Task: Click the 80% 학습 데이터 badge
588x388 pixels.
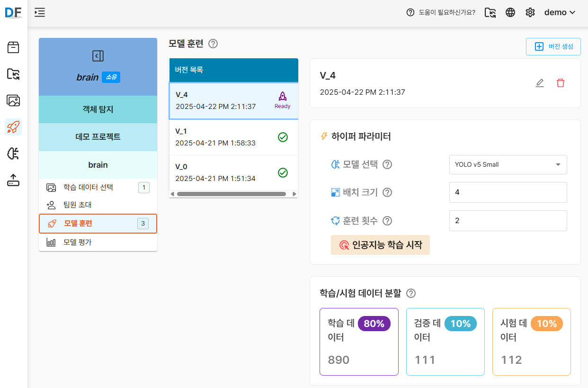Action: click(x=374, y=324)
